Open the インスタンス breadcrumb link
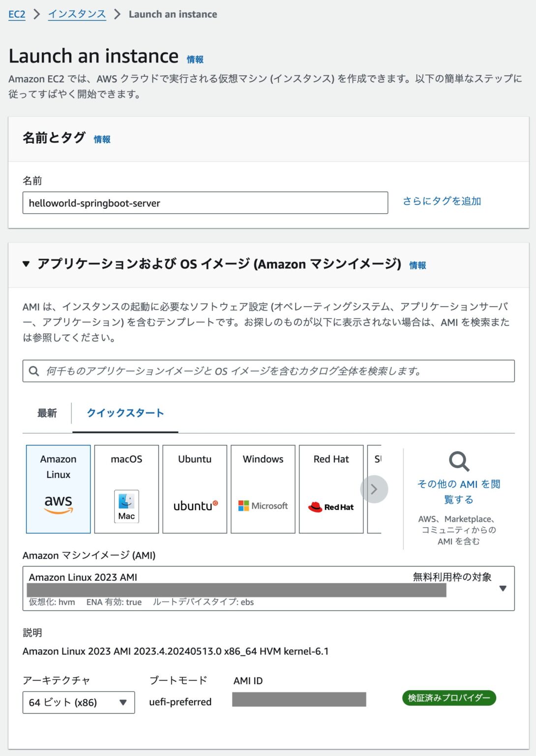 coord(76,14)
